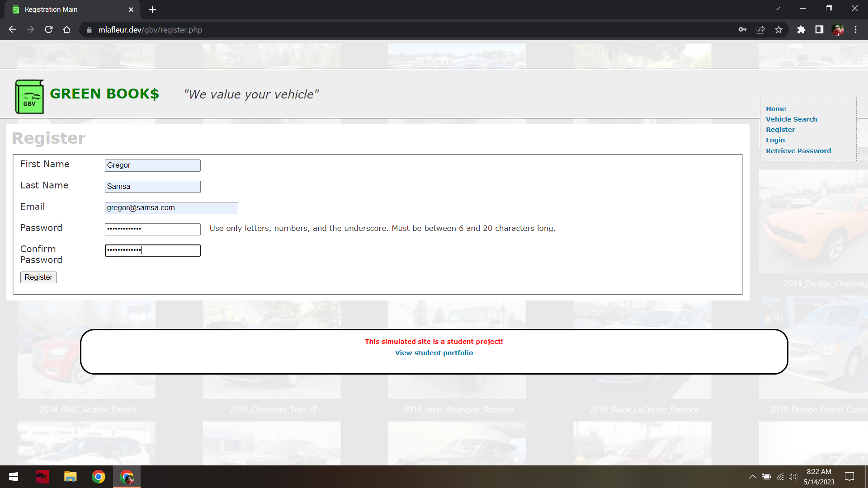
Task: Click the share page icon
Action: (x=760, y=30)
